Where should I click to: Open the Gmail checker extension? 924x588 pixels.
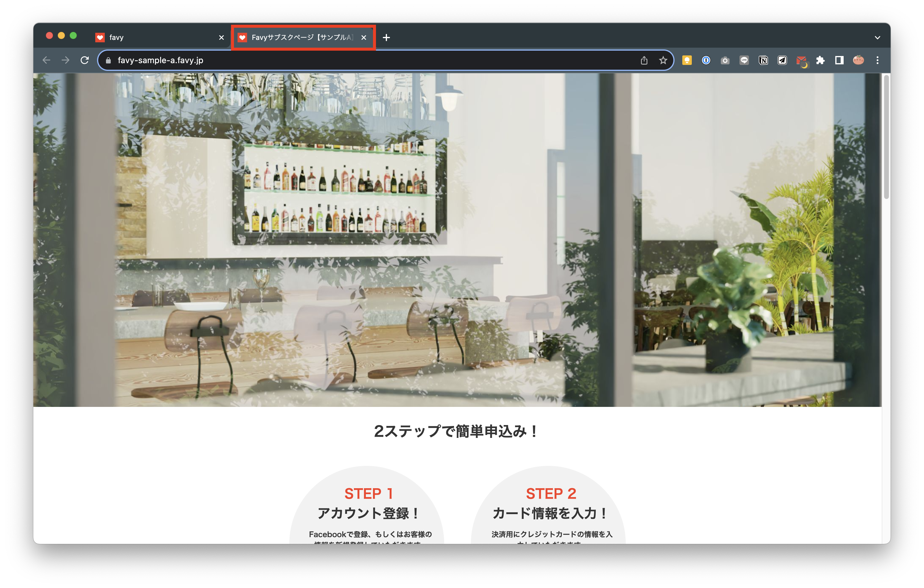(802, 61)
